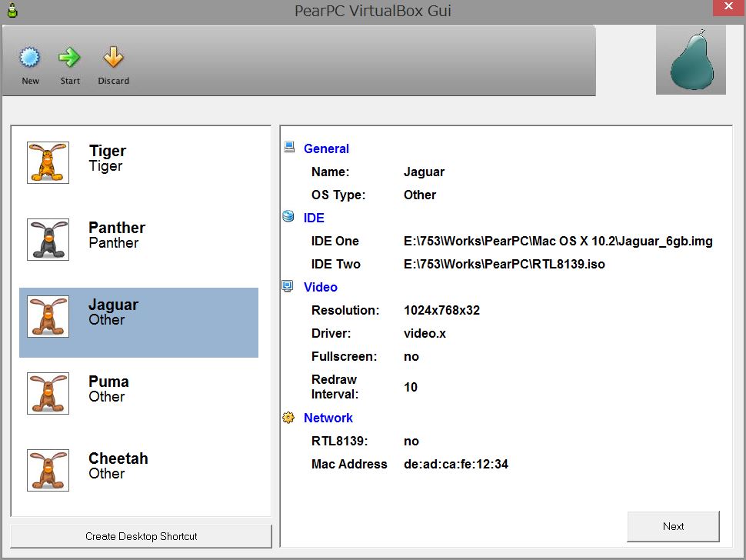Click the app icon in title bar
The height and width of the screenshot is (560, 746).
point(12,10)
